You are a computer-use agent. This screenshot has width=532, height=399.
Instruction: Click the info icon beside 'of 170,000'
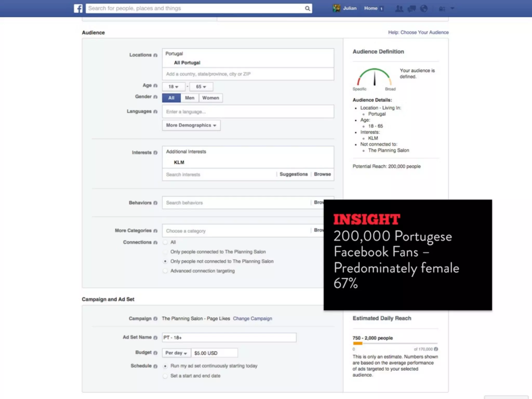click(x=436, y=349)
